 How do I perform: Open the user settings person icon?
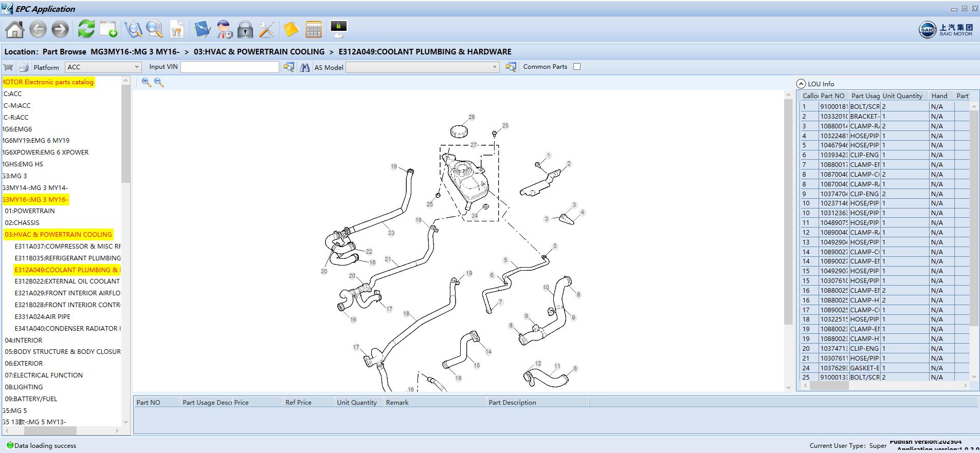pyautogui.click(x=224, y=29)
